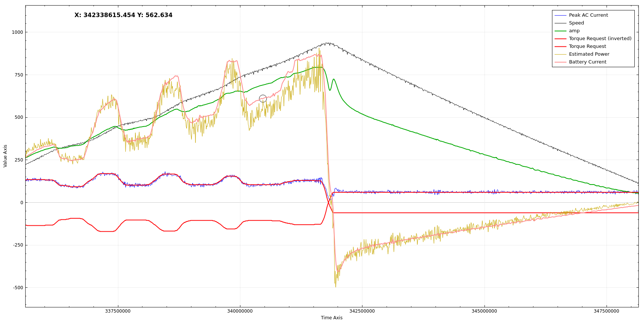Click the 347500000 time axis tick label

[x=606, y=311]
